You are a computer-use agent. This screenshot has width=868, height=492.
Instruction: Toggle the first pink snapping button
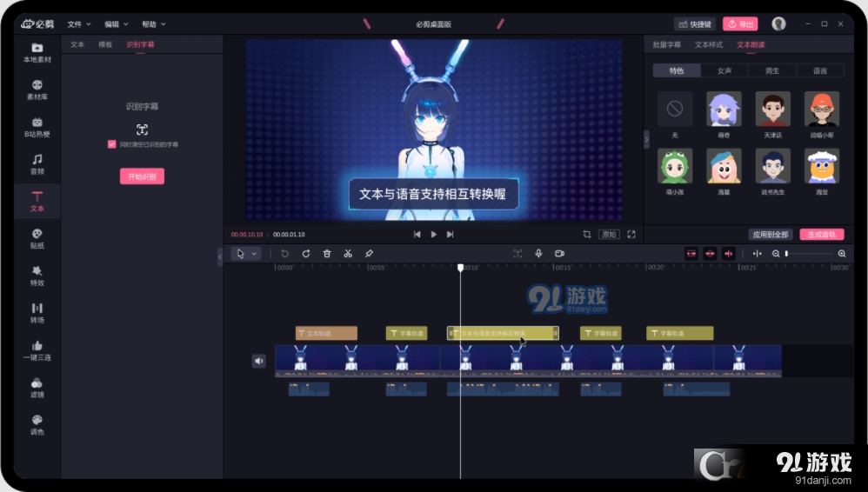click(x=691, y=254)
